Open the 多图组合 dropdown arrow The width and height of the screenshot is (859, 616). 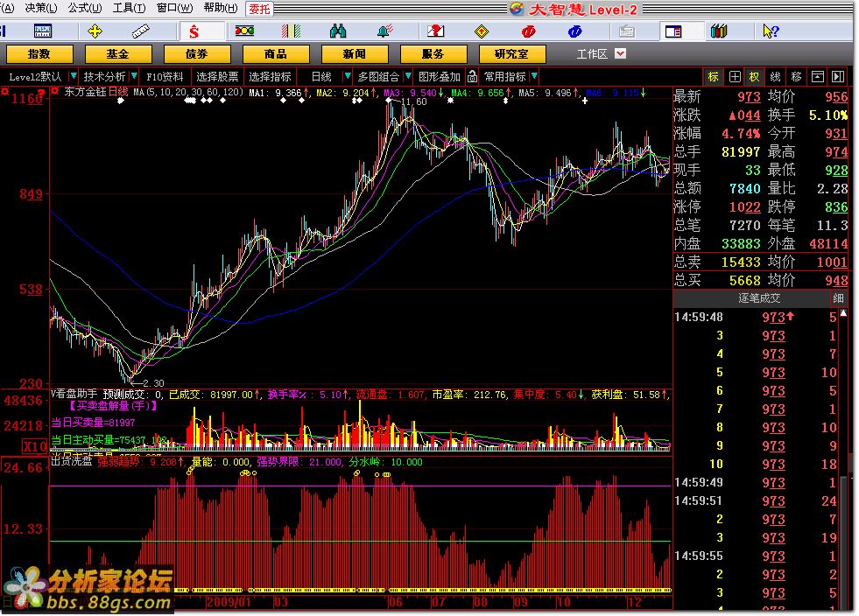tap(407, 76)
